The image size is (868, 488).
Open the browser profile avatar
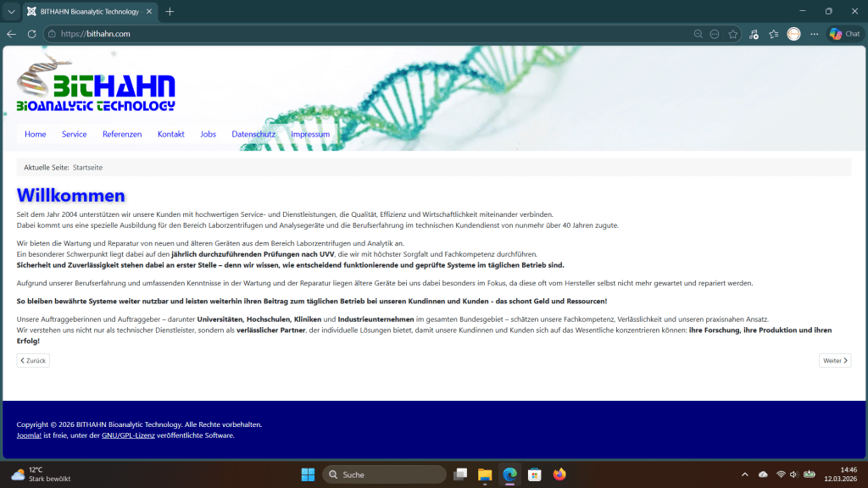click(793, 34)
